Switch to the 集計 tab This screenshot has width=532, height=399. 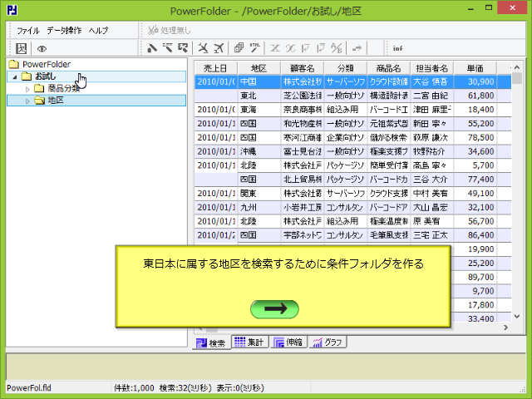249,342
